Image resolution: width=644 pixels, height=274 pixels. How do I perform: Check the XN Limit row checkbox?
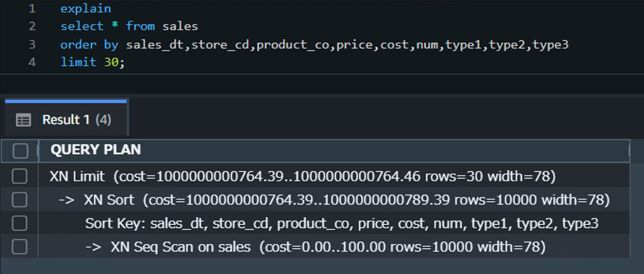(x=19, y=176)
